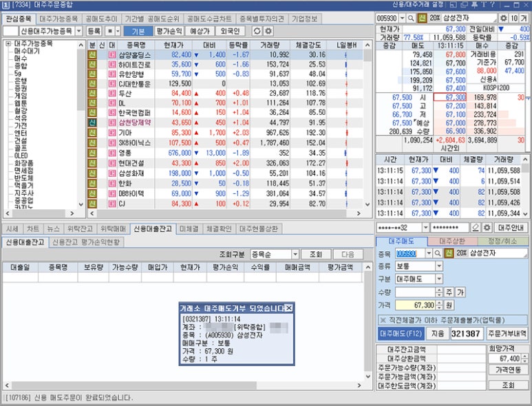Viewport: 532px width, 406px height.
Task: Open the gear icon next to 대주안내 button
Action: pos(487,228)
